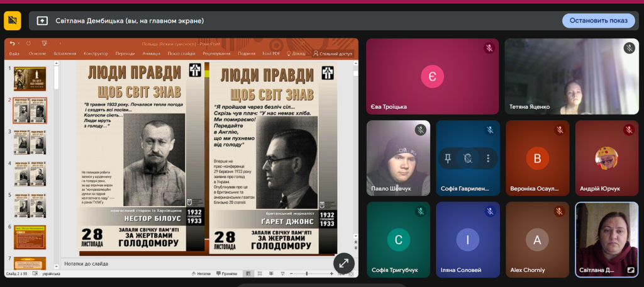Screen dimensions: 644x287
Task: Select the slide 6 thumbnail in the panel
Action: point(30,237)
